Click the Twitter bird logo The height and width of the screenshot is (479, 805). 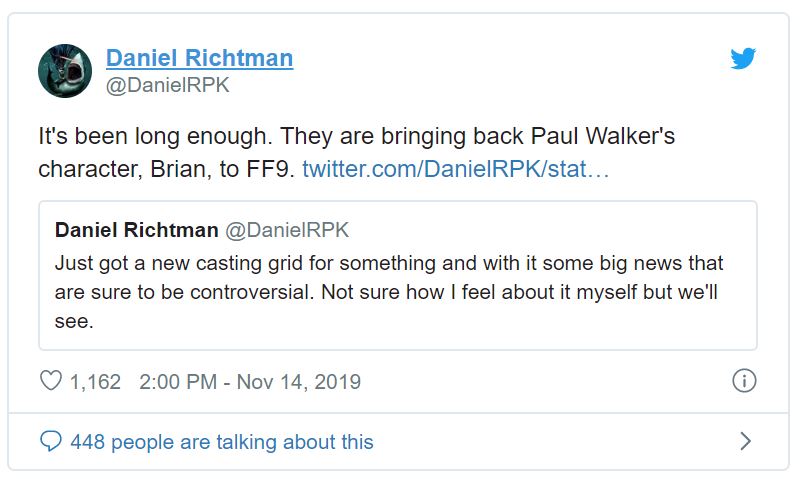click(742, 59)
